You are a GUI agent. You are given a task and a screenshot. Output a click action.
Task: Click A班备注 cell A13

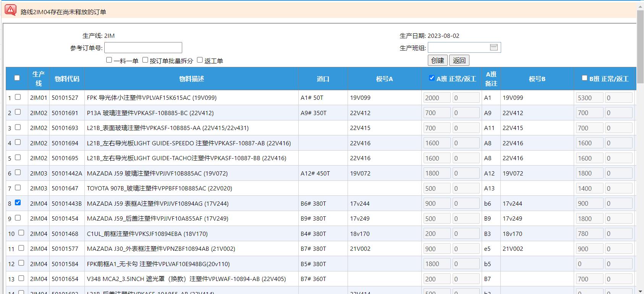[x=489, y=188]
